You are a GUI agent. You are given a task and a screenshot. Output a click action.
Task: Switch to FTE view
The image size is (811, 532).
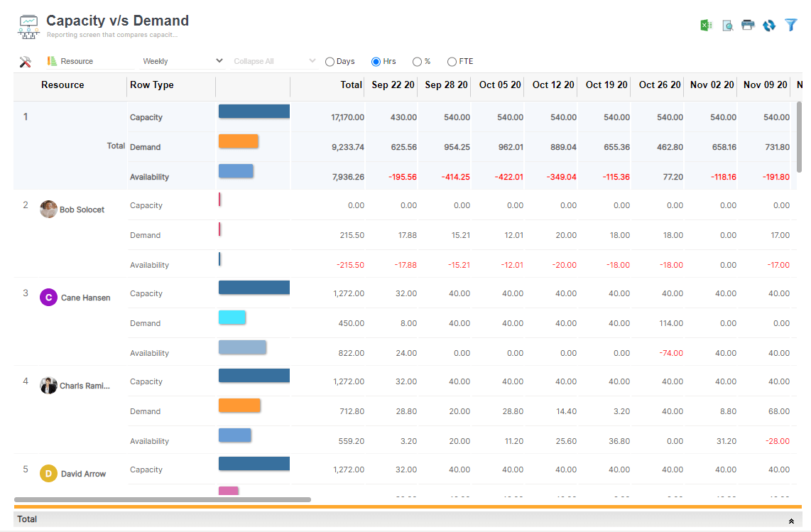tap(451, 61)
